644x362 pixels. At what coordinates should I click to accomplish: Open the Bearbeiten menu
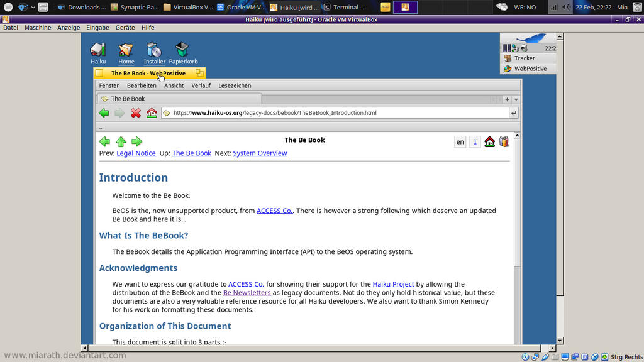142,85
